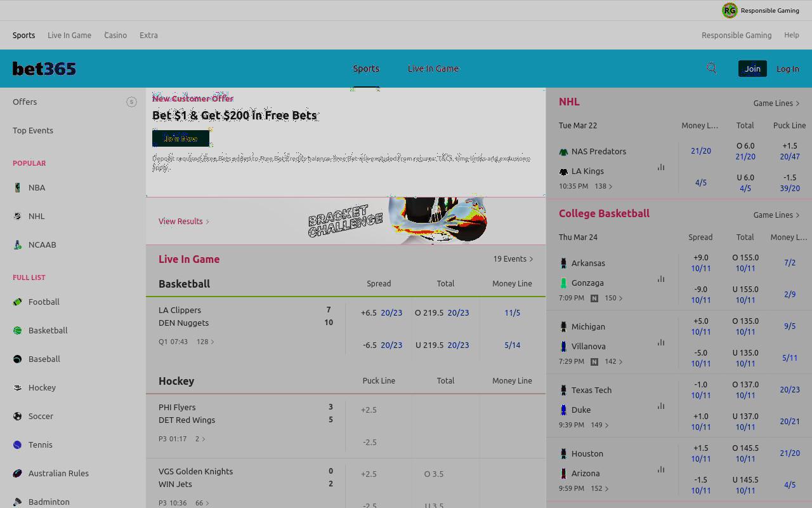Select DEN Nuggets money line 5/14
Viewport: 812px width, 508px height.
pyautogui.click(x=513, y=345)
